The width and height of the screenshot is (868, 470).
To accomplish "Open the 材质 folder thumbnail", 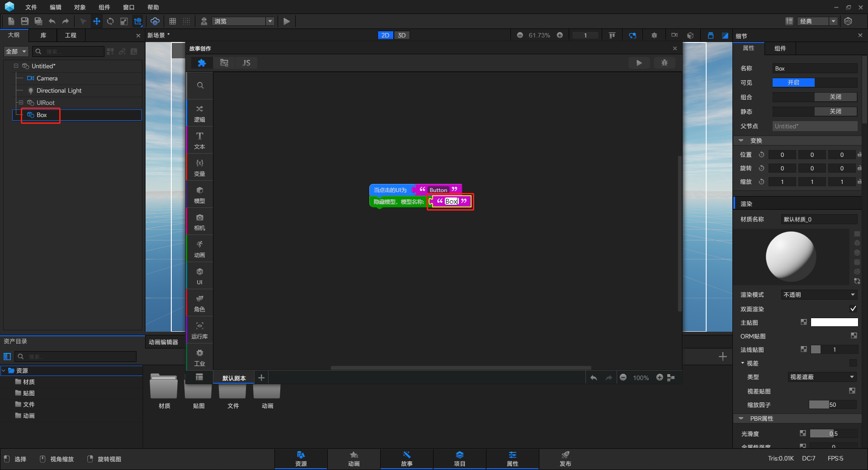I will pos(164,386).
